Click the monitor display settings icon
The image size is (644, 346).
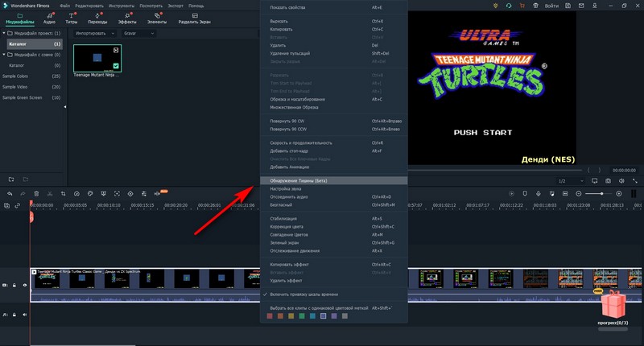tap(594, 180)
